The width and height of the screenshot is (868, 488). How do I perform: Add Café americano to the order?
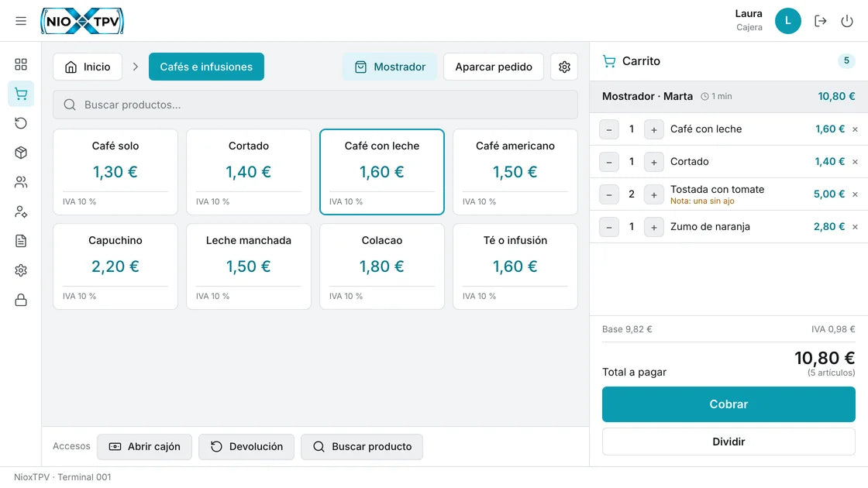[515, 172]
